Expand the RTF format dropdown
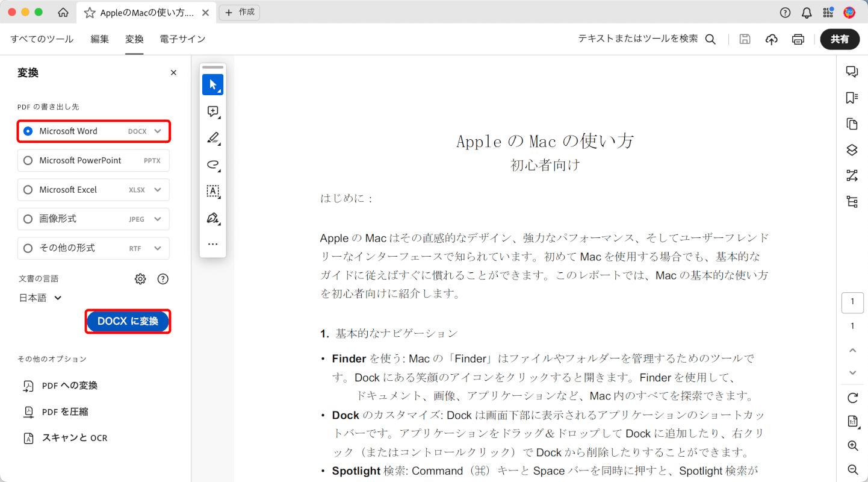868x482 pixels. point(158,248)
